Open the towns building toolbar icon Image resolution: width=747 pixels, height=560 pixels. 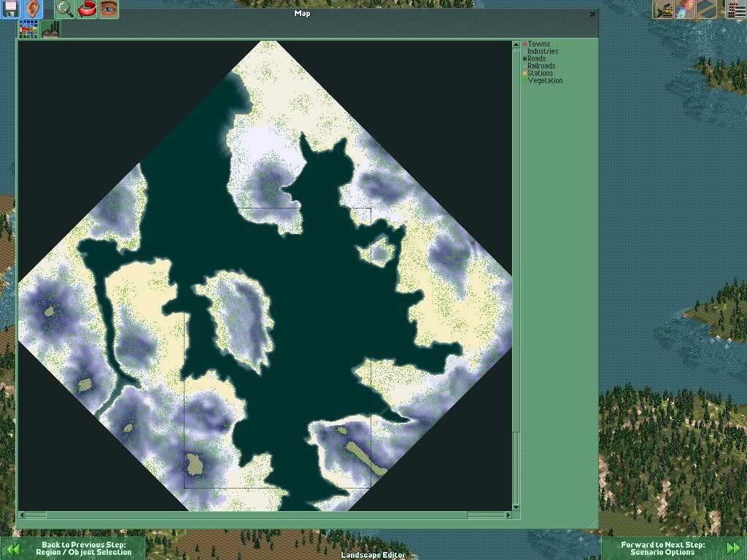pyautogui.click(x=736, y=9)
